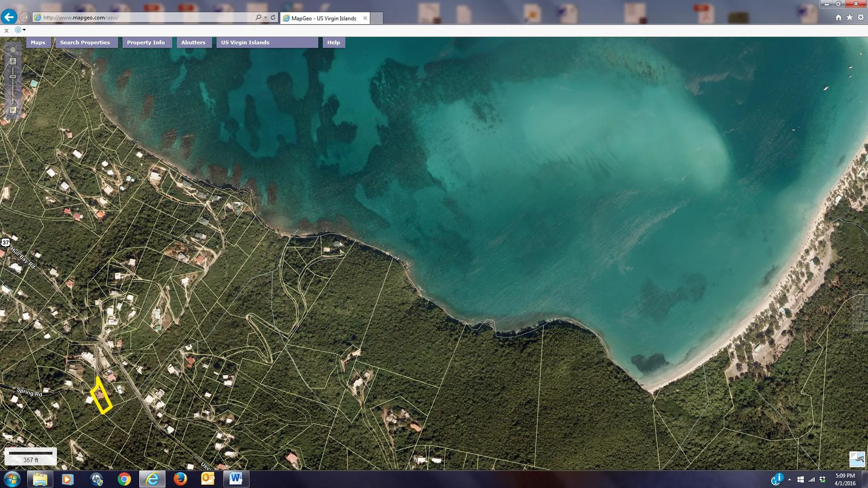868x488 pixels.
Task: Click the Abutters button
Action: pyautogui.click(x=193, y=42)
